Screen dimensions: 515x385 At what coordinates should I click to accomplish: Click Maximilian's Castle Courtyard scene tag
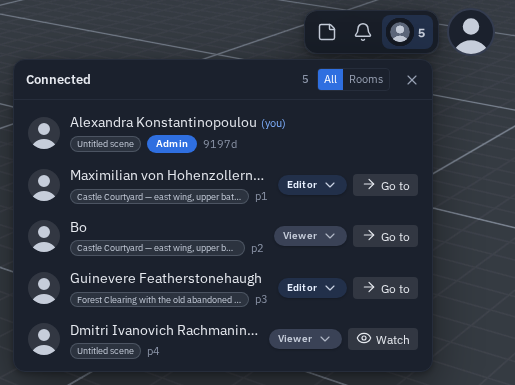pos(159,197)
